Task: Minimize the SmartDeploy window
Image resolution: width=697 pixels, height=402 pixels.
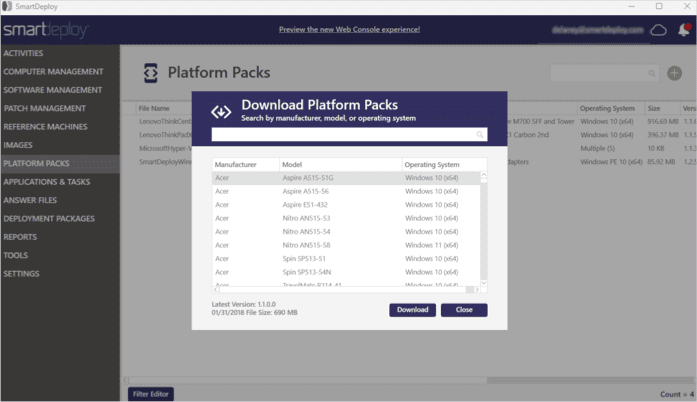Action: pyautogui.click(x=632, y=6)
